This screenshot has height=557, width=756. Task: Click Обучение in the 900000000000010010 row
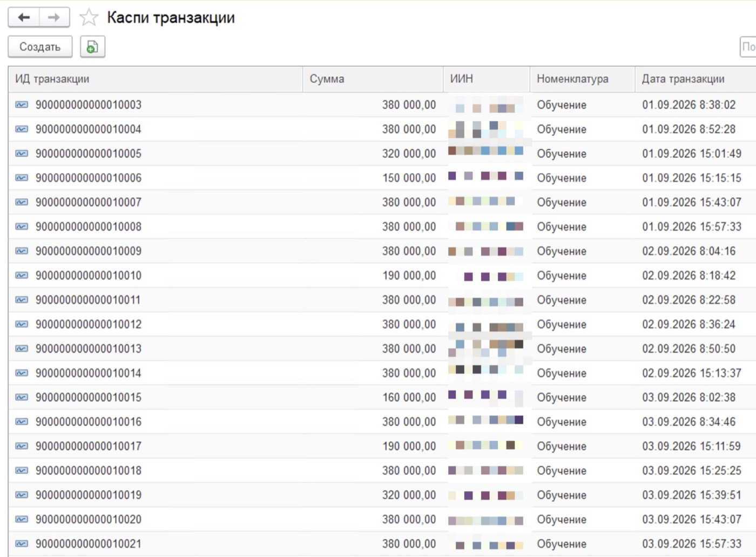point(562,276)
